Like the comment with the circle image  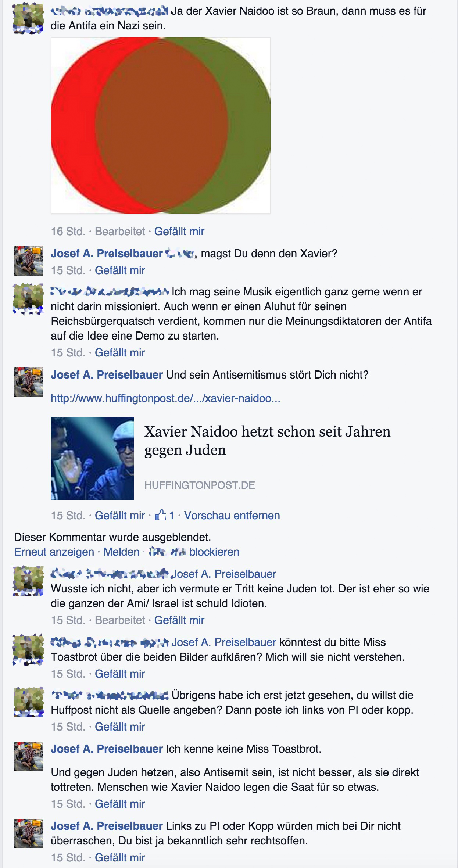pyautogui.click(x=179, y=231)
